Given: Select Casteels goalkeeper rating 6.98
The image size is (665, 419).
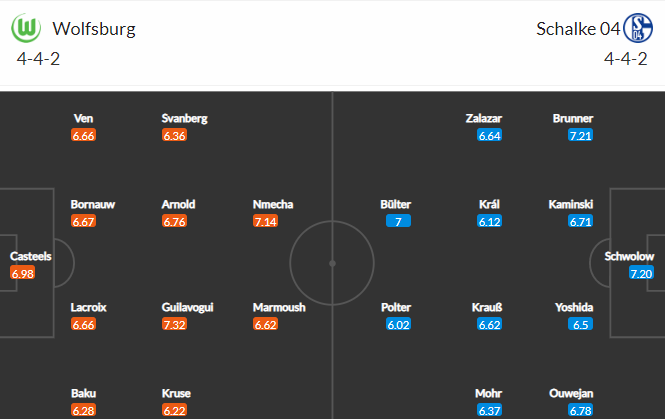Looking at the screenshot, I should pos(22,273).
